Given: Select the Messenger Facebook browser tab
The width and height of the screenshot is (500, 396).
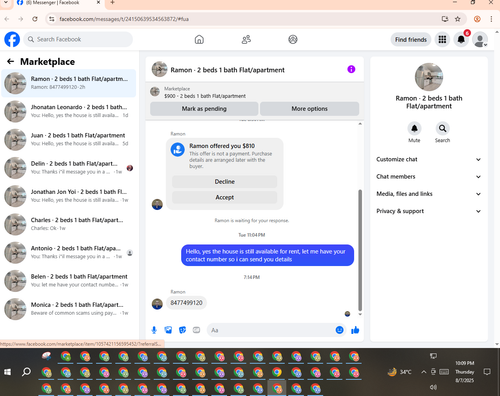Looking at the screenshot, I should (58, 3).
